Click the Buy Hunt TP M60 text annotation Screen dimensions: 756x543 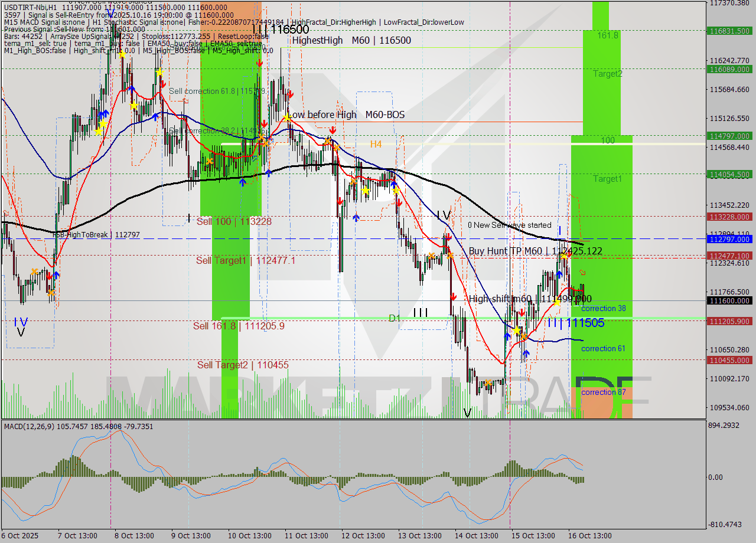coord(535,251)
